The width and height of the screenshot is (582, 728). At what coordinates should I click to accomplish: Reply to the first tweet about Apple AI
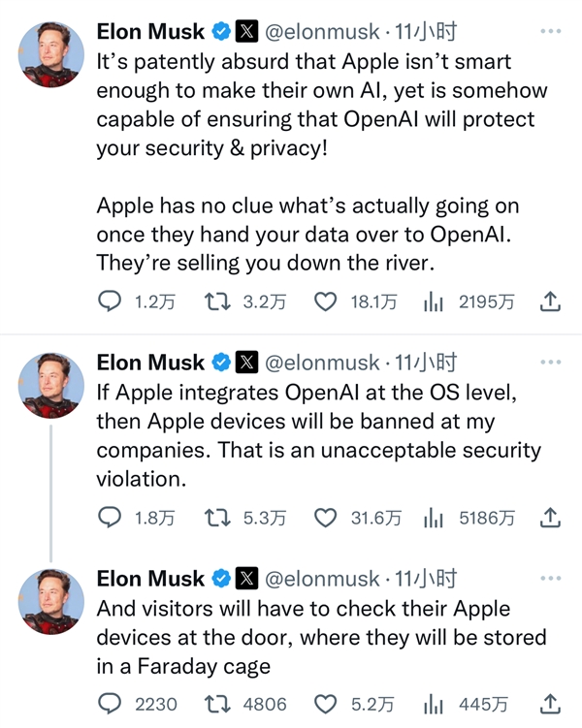[x=111, y=302]
